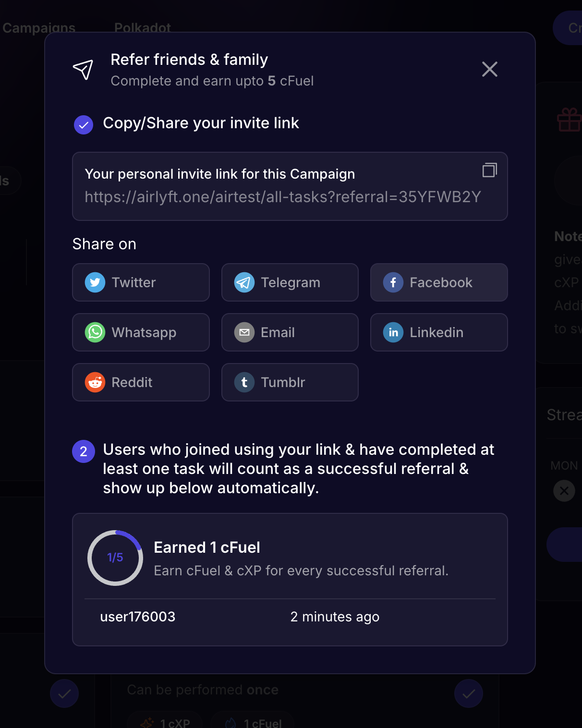Open the Polkadot tab in header

pyautogui.click(x=142, y=27)
